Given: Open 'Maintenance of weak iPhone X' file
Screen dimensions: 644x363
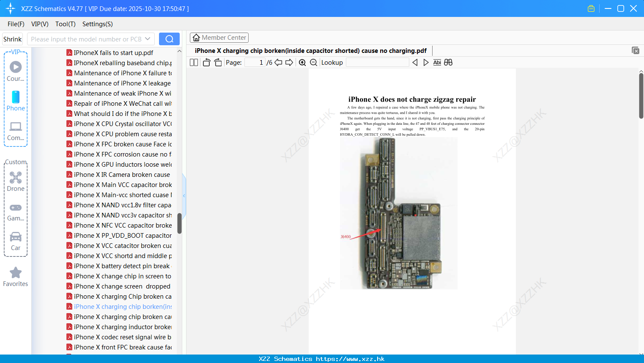Looking at the screenshot, I should 119,93.
